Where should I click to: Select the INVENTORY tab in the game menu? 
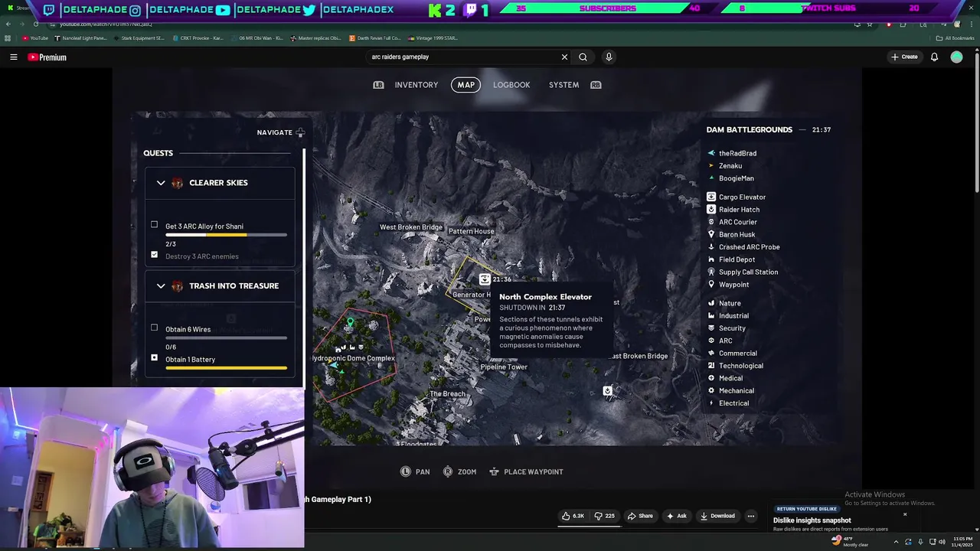tap(416, 85)
